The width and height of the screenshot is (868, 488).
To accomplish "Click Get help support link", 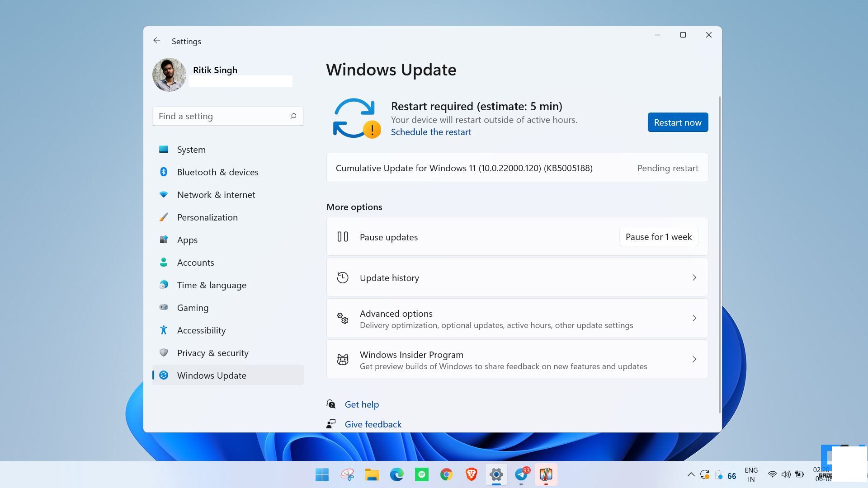I will pyautogui.click(x=361, y=404).
